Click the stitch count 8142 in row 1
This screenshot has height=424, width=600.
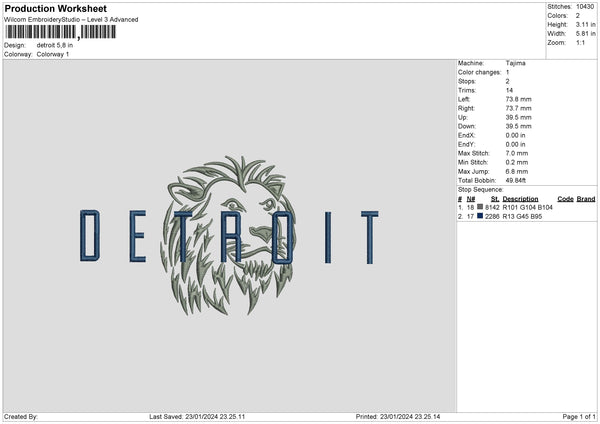492,207
